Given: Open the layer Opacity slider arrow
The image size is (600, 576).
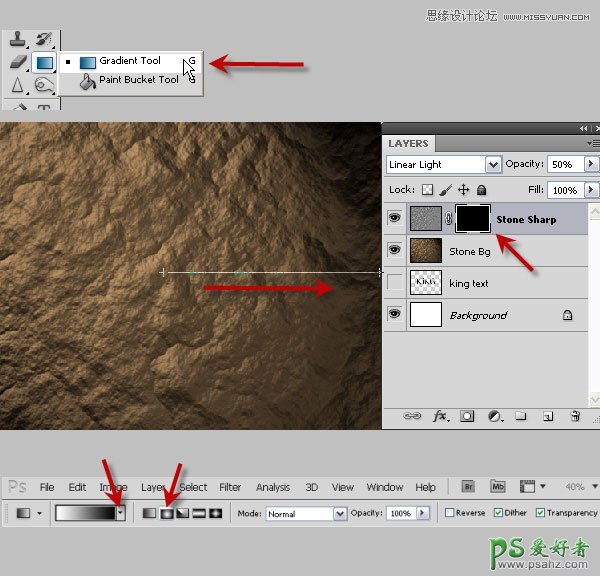Looking at the screenshot, I should (591, 164).
